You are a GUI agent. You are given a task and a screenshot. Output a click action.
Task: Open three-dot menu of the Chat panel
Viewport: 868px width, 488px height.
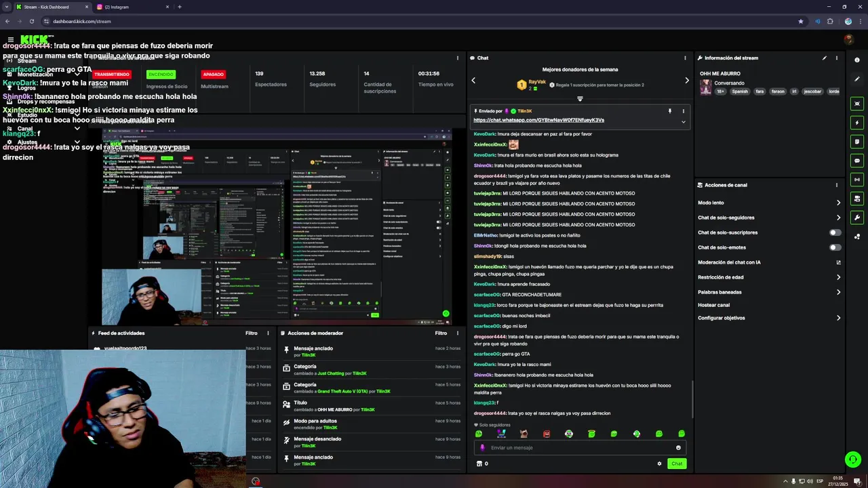click(x=685, y=58)
